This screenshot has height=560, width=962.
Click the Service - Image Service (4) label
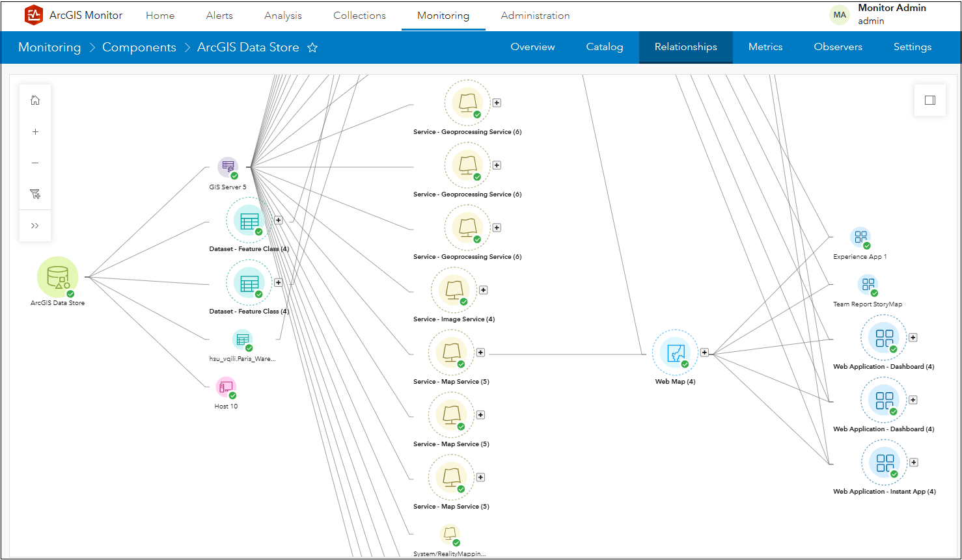click(454, 319)
